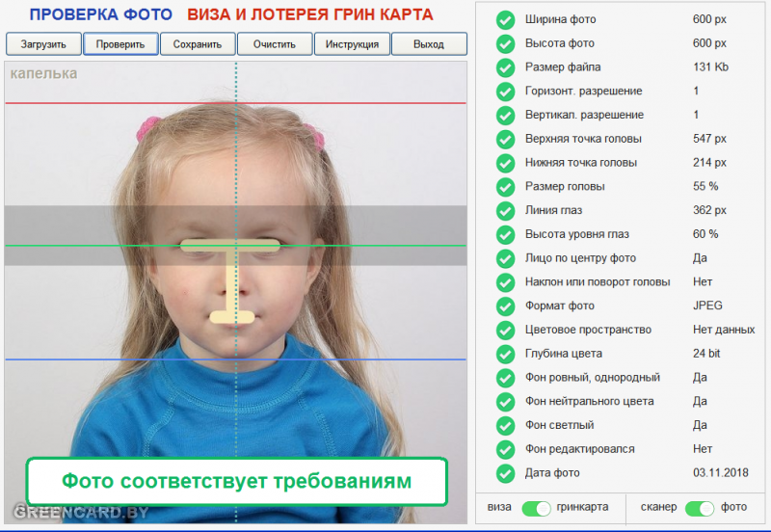Click the 'ВИЗА И ЛОТЕРЕЯ ГРИН КАРТА' heading
771x532 pixels.
tap(309, 14)
